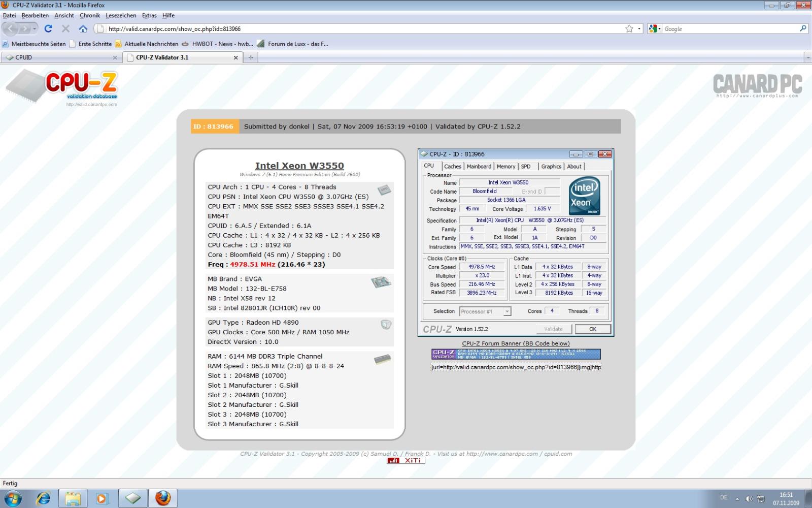Open Forum de Luxx bookmark
Image resolution: width=812 pixels, height=508 pixels.
pos(292,44)
